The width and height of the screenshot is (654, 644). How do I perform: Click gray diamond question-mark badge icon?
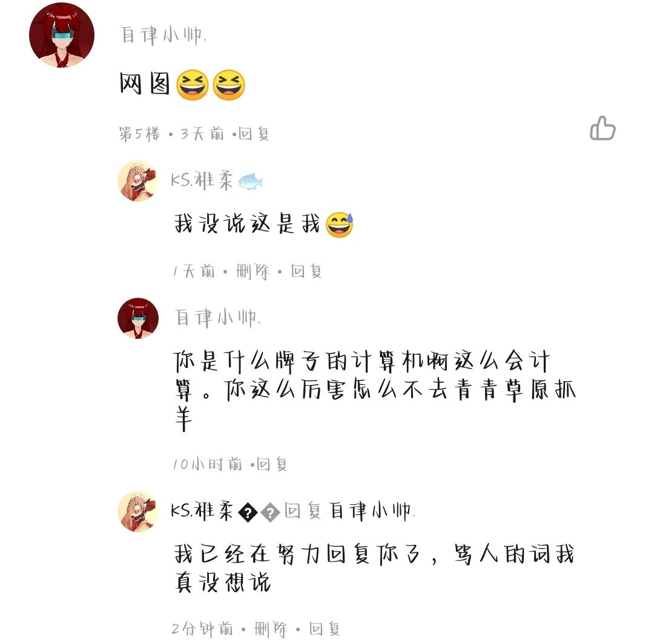click(x=270, y=512)
